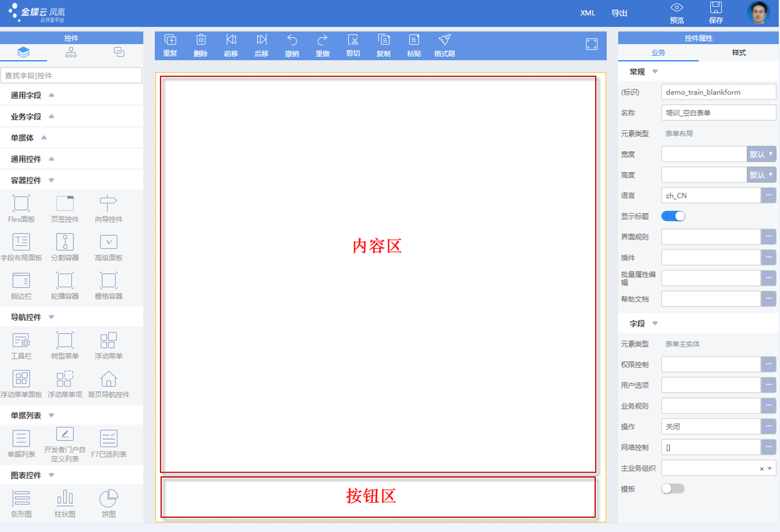Click the (标识) input field
This screenshot has width=780, height=532.
pyautogui.click(x=719, y=92)
